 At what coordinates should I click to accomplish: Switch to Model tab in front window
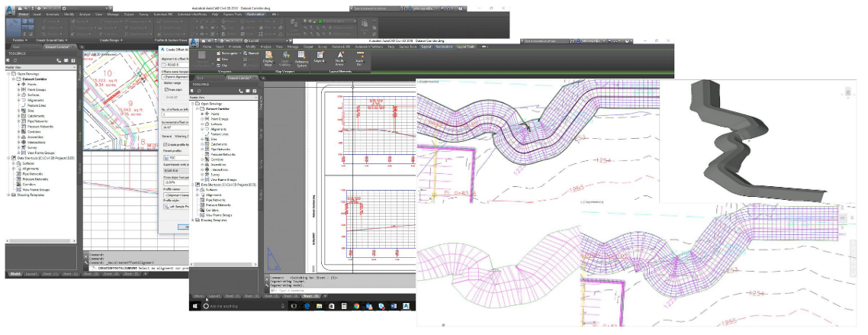tap(198, 296)
